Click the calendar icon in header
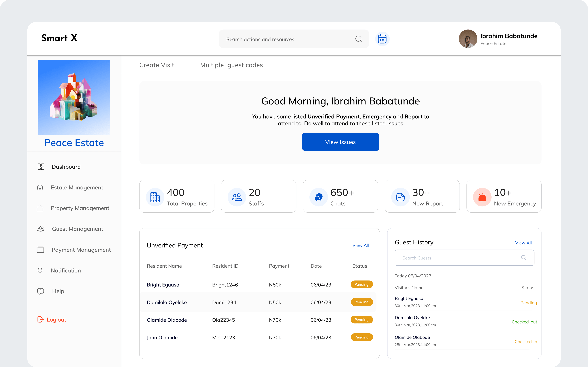 click(382, 39)
